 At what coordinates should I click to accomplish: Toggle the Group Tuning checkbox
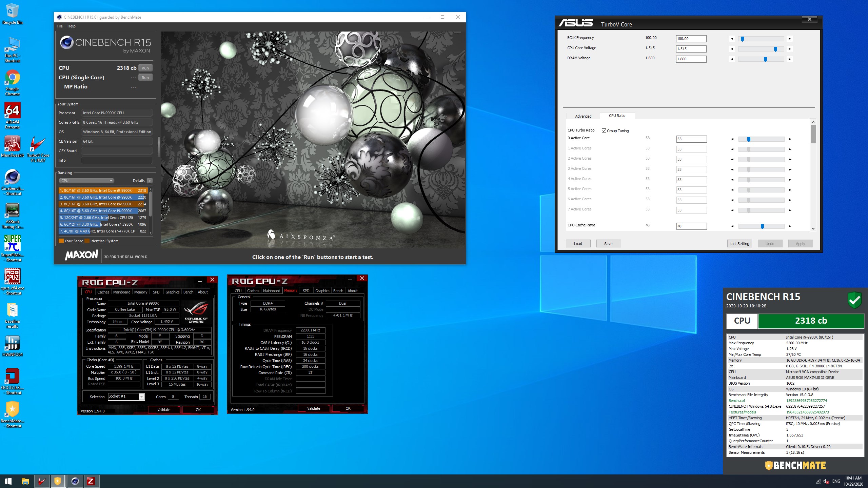click(604, 131)
